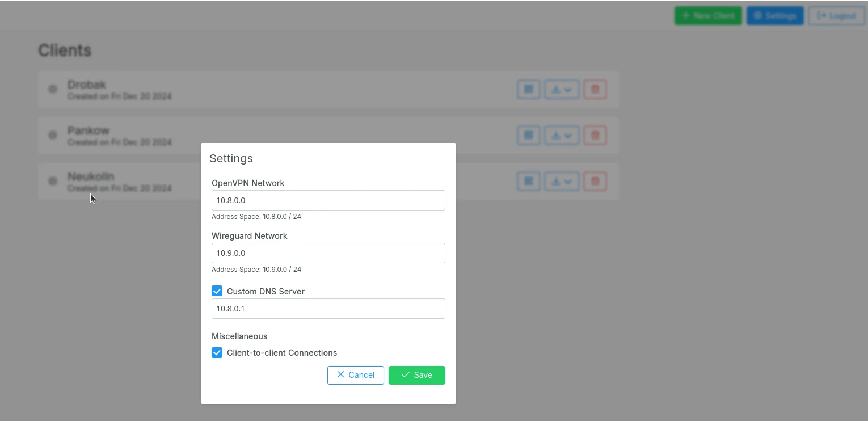Click into the Wireguard Network field
Viewport: 868px width, 421px height.
click(328, 253)
